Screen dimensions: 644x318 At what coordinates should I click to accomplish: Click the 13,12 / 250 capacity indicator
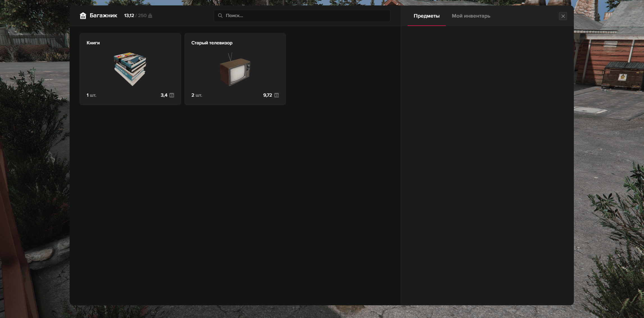(x=135, y=16)
